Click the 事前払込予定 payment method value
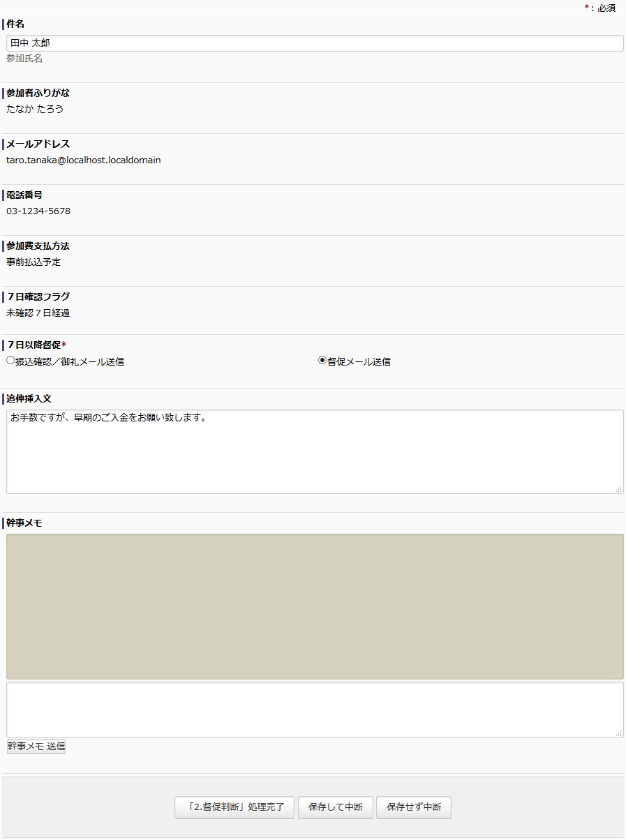The height and width of the screenshot is (840, 626). click(x=33, y=262)
